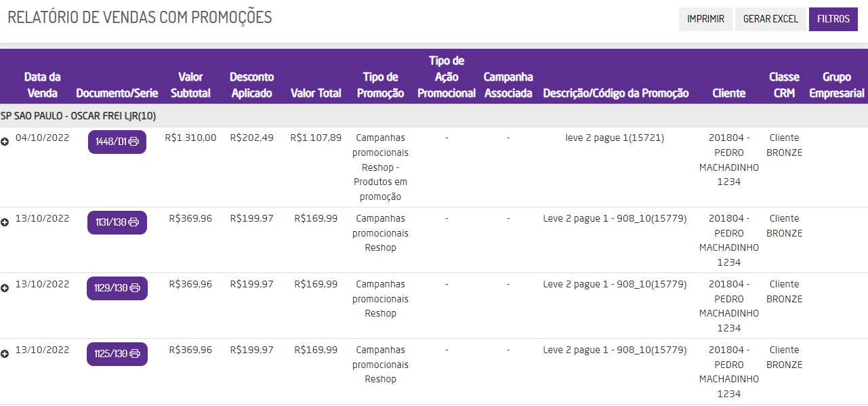Click print icon on document 1129/130

pyautogui.click(x=135, y=288)
